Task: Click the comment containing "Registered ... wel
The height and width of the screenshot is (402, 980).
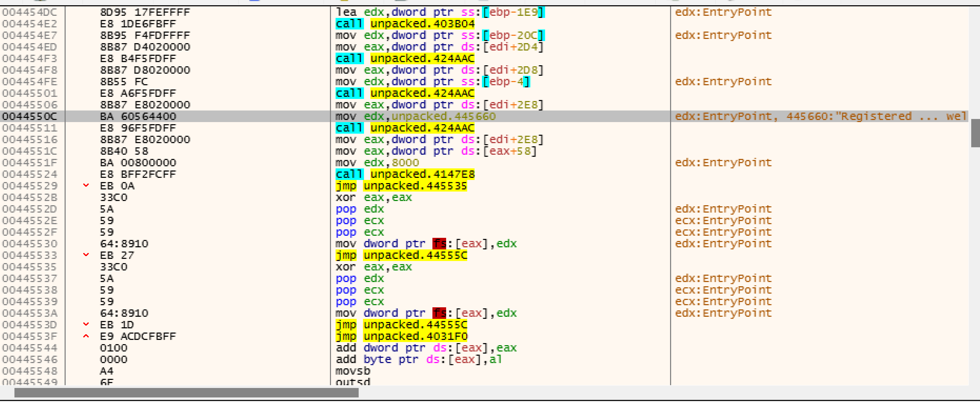Action: pos(821,116)
